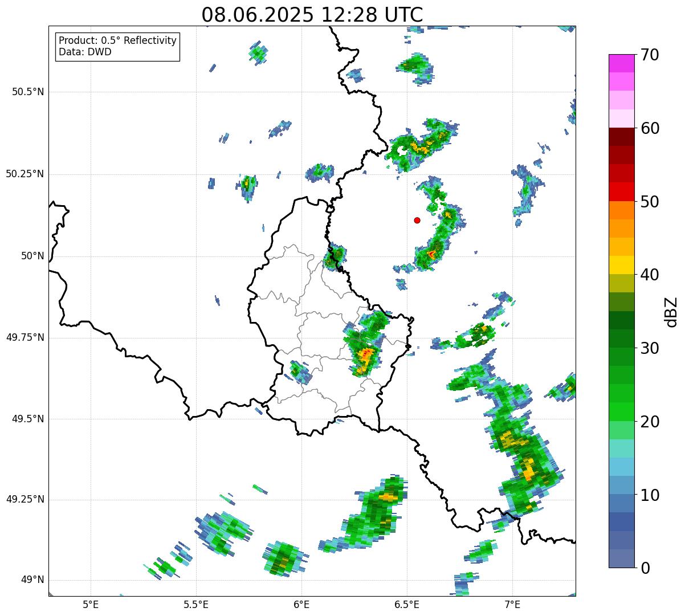685x616 pixels.
Task: Click the 7°E longitude label
Action: tap(512, 604)
